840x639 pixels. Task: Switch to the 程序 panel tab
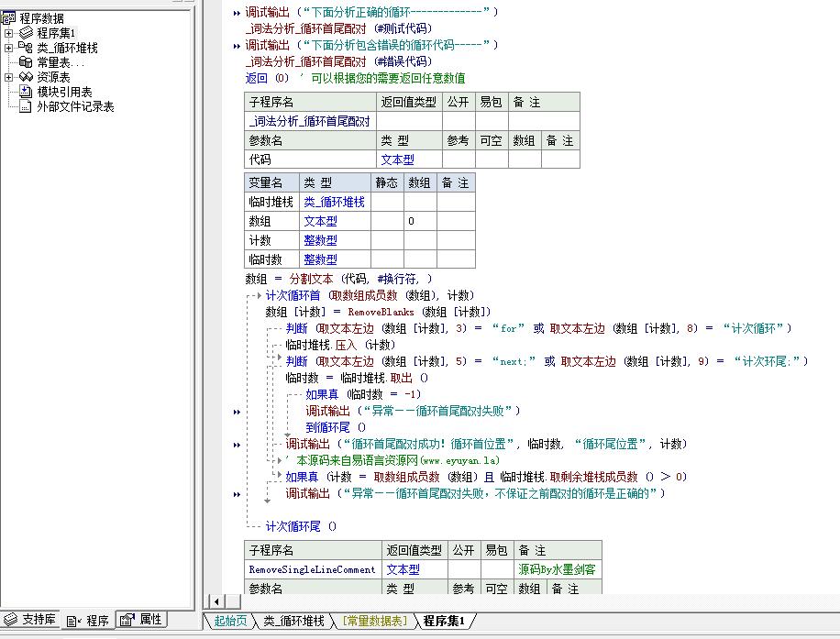(x=88, y=621)
